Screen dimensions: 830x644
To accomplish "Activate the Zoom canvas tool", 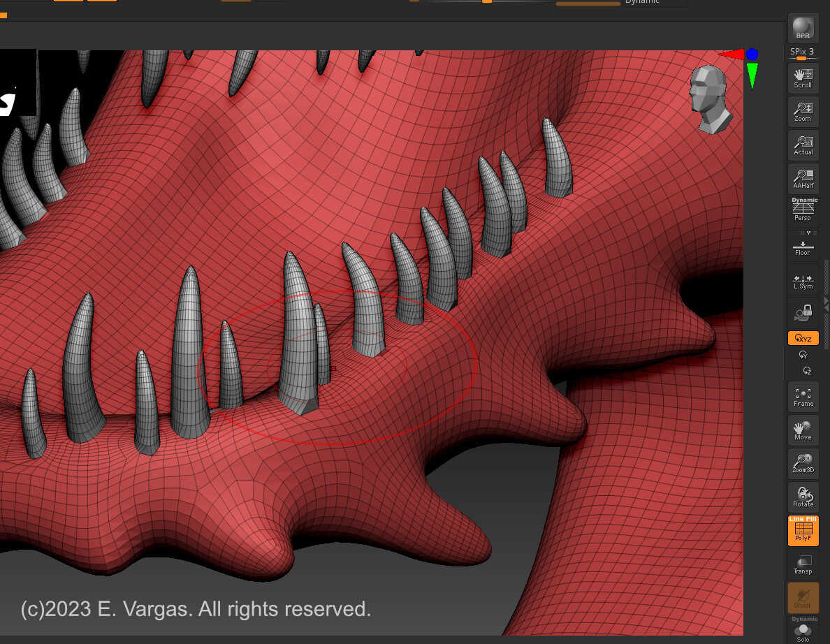I will (x=803, y=111).
